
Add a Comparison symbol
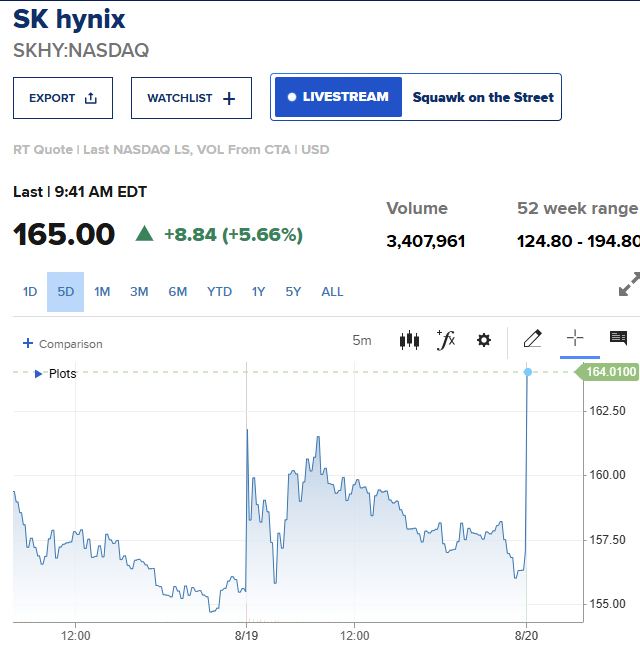click(x=62, y=344)
